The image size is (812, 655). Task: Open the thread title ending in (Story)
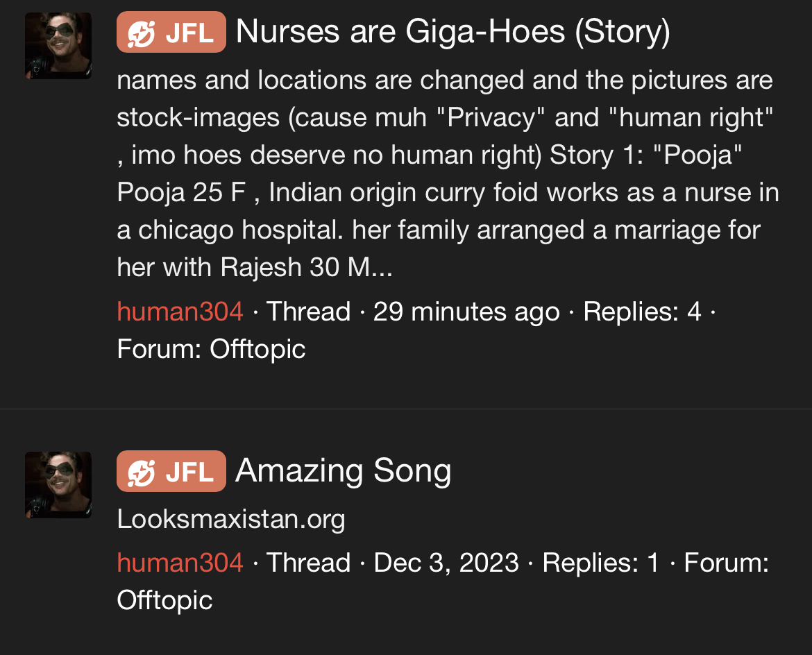point(452,31)
